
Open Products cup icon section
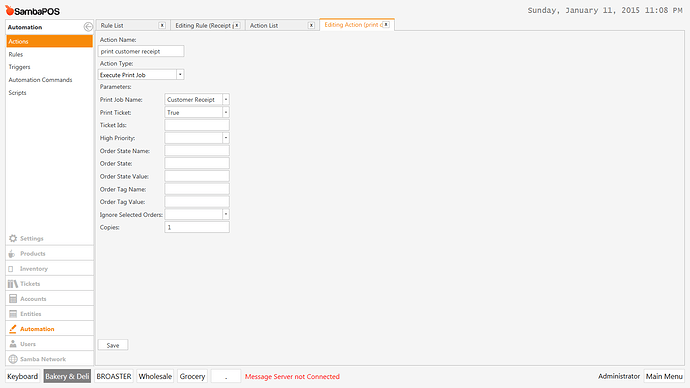click(x=12, y=254)
